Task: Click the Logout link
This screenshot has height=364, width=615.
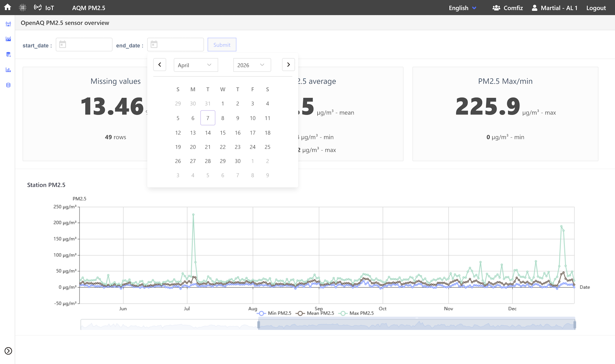Action: click(x=596, y=8)
